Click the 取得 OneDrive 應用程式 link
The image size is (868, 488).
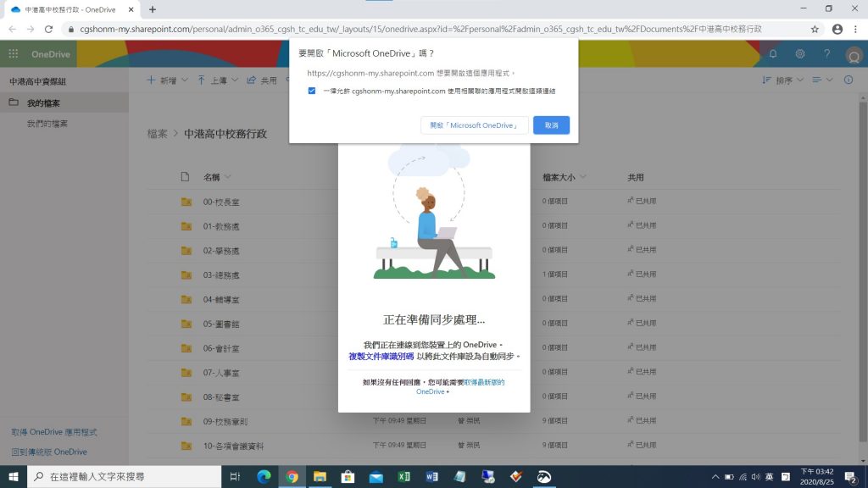pyautogui.click(x=54, y=432)
